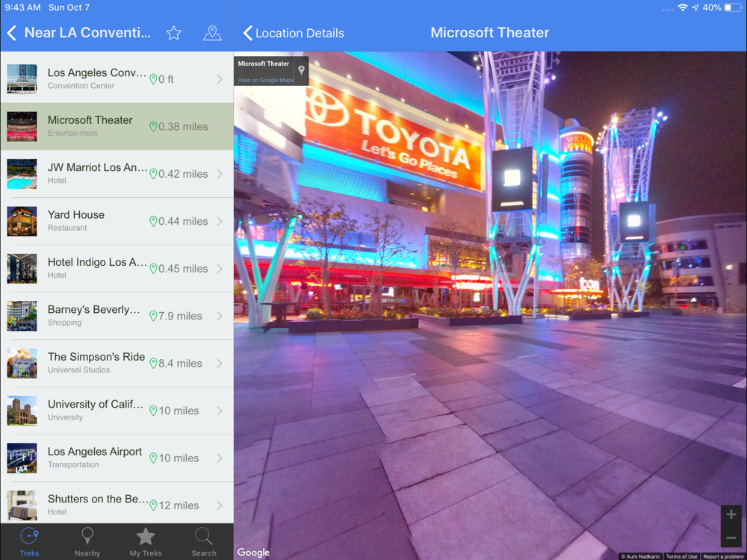This screenshot has height=560, width=747.
Task: Click the location pin next to 0.42 miles
Action: pyautogui.click(x=153, y=174)
